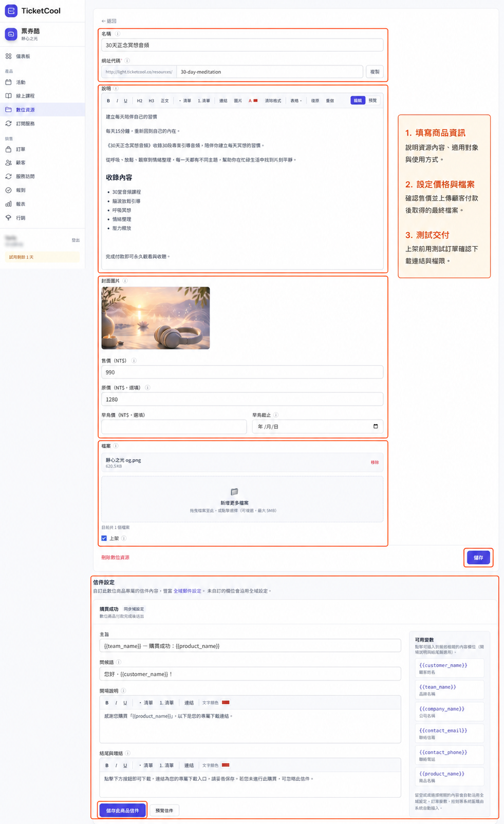The image size is (504, 824).
Task: Select the 購買成功 email tab
Action: (109, 609)
